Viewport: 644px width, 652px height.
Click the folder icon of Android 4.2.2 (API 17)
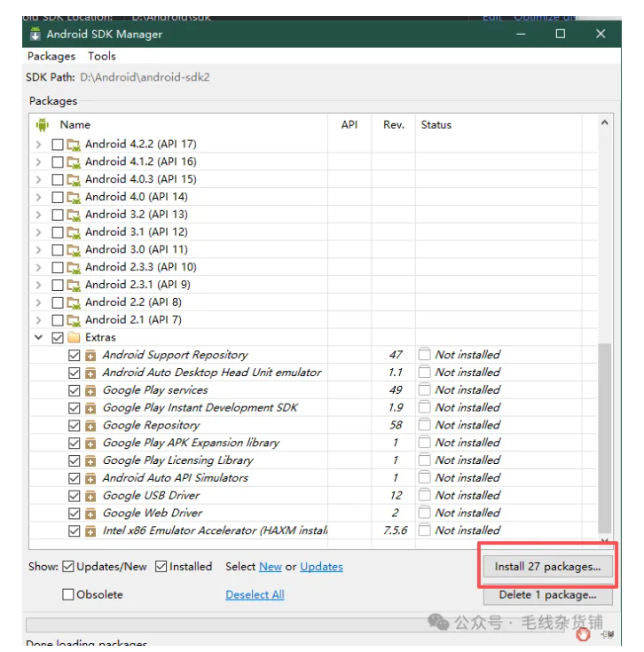click(x=74, y=145)
